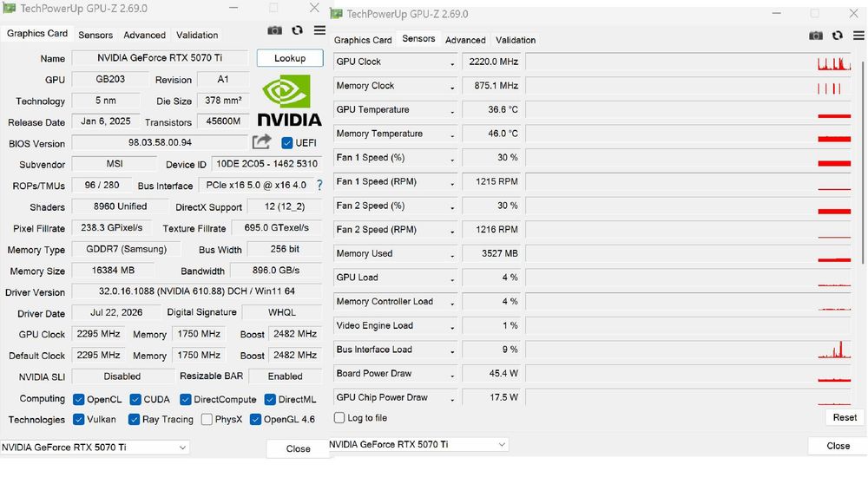Toggle the DirectCompute checkbox

[x=186, y=399]
